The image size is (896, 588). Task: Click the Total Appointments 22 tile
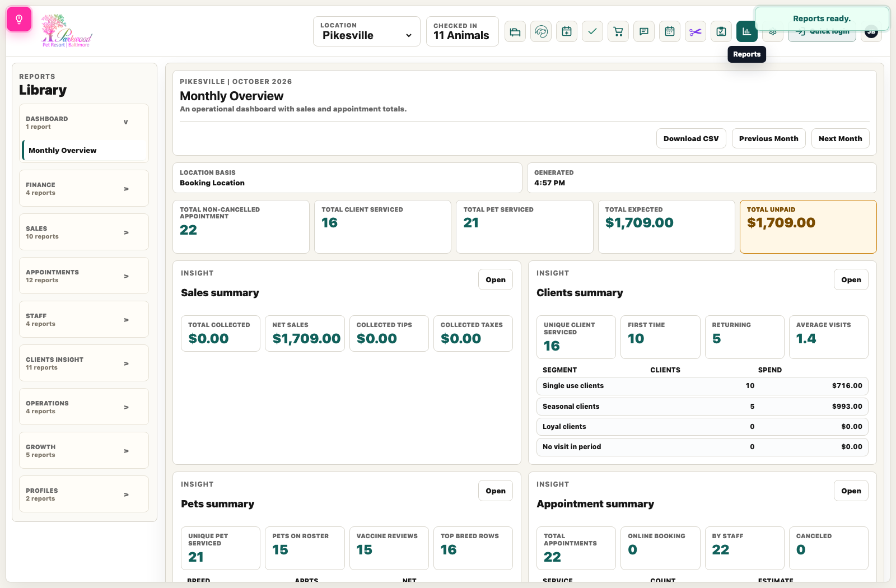point(576,548)
